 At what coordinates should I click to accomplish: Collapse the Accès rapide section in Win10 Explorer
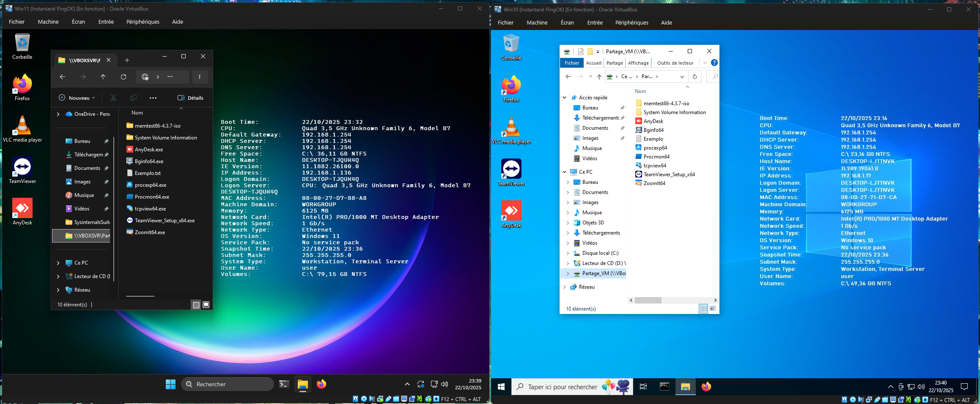point(564,98)
